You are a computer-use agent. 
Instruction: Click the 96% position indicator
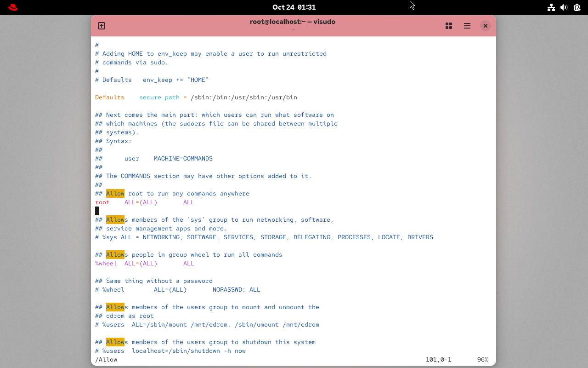click(482, 360)
